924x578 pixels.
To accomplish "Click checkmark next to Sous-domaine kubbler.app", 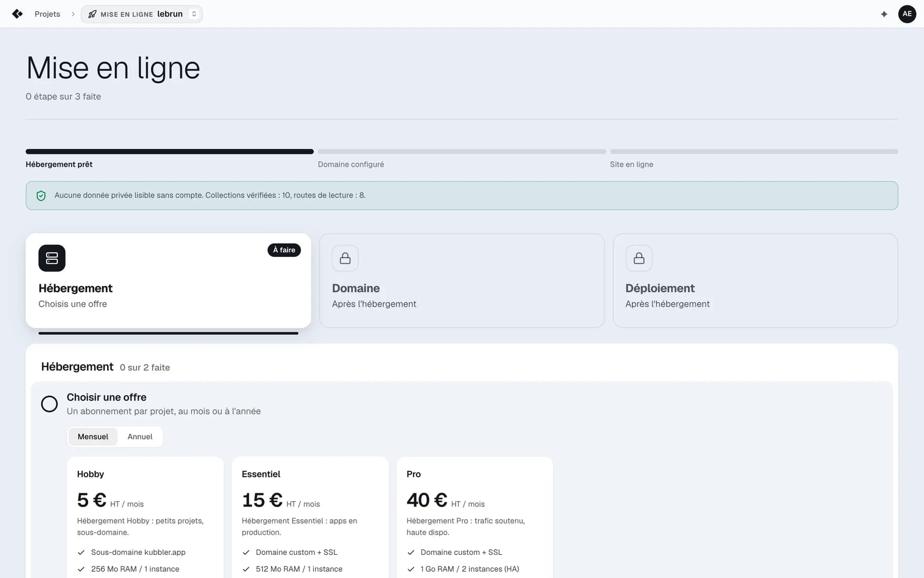I will tap(81, 552).
